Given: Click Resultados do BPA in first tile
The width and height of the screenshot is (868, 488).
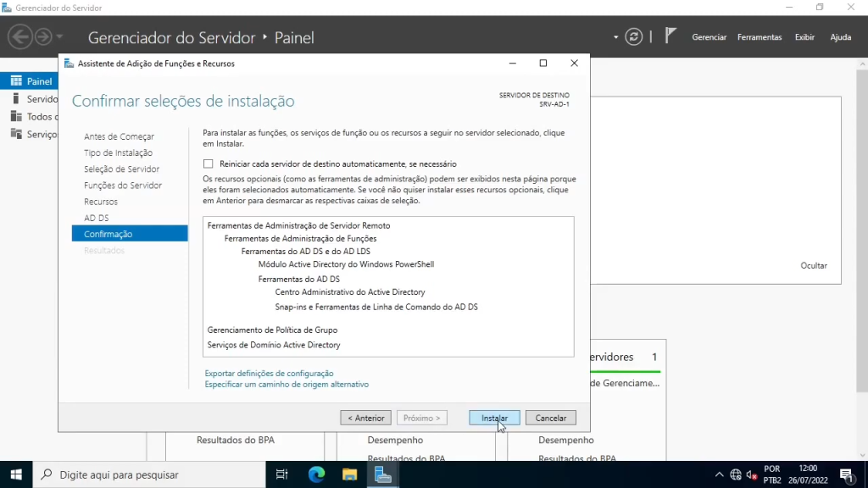Looking at the screenshot, I should click(236, 441).
